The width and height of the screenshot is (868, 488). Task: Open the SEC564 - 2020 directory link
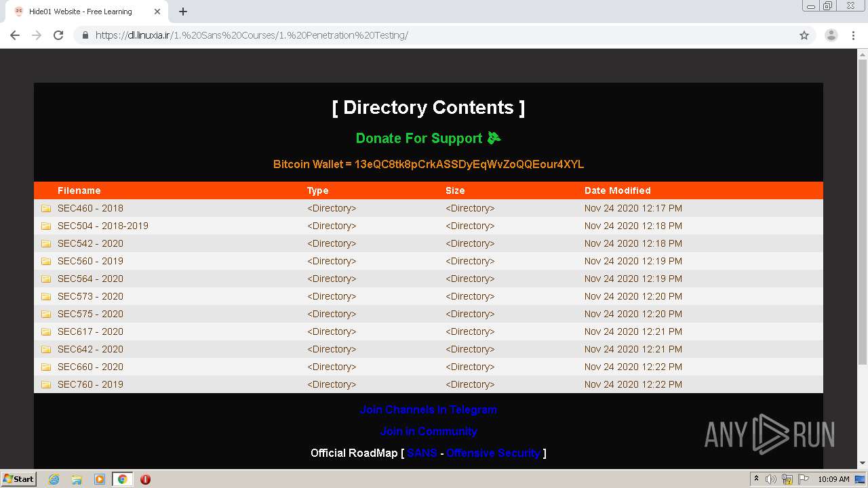tap(90, 279)
